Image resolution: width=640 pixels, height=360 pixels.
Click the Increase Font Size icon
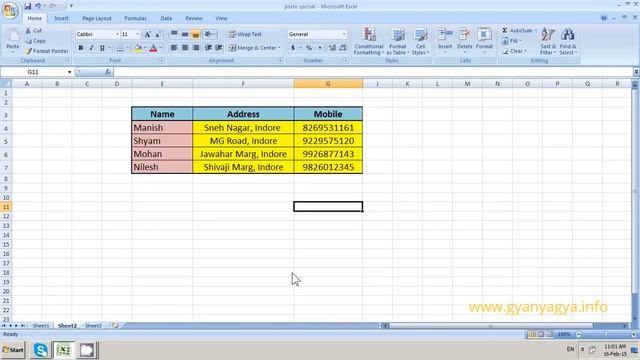tap(148, 34)
